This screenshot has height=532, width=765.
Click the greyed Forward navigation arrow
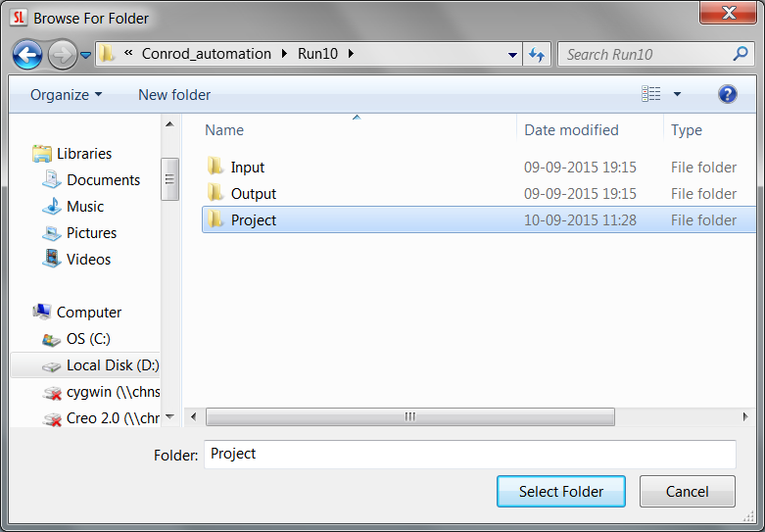tap(63, 55)
